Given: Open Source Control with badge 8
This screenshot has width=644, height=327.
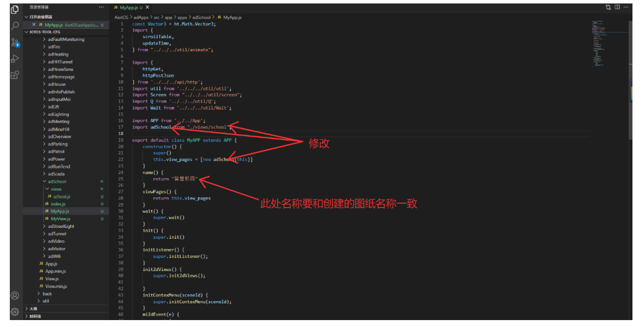Looking at the screenshot, I should click(x=15, y=42).
